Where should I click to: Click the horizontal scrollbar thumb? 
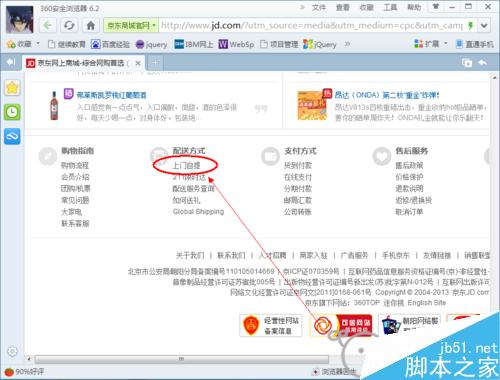182,359
